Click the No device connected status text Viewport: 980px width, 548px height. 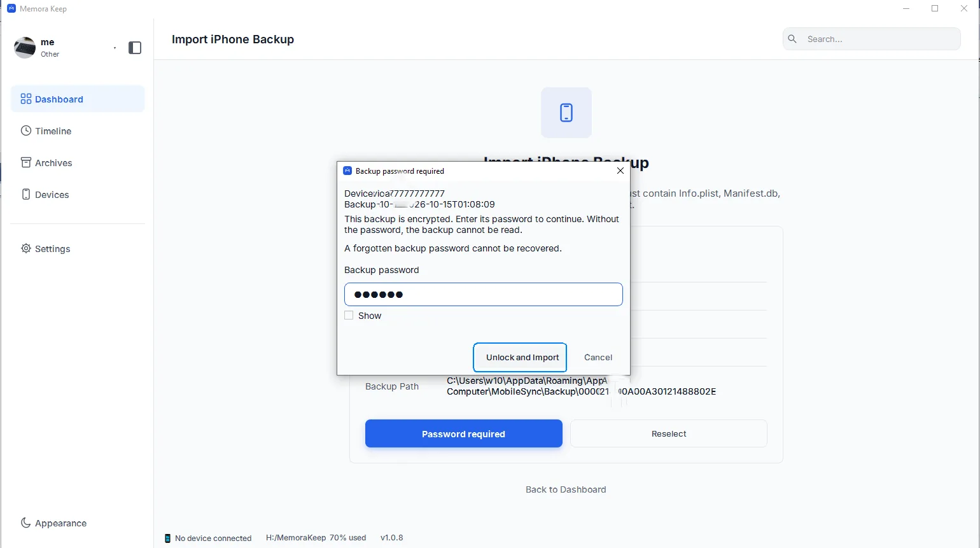pyautogui.click(x=213, y=538)
